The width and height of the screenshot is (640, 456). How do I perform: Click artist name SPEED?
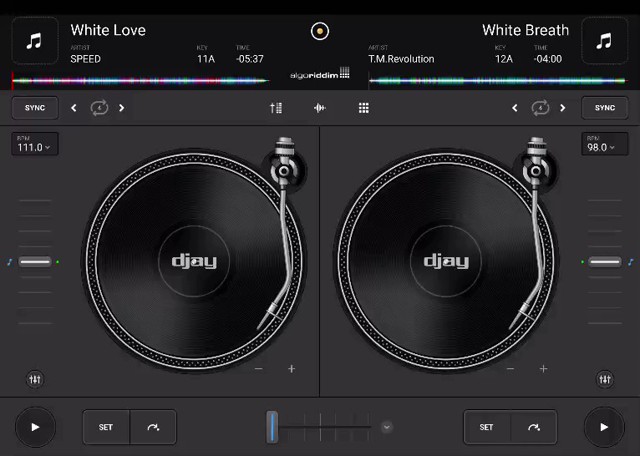85,59
